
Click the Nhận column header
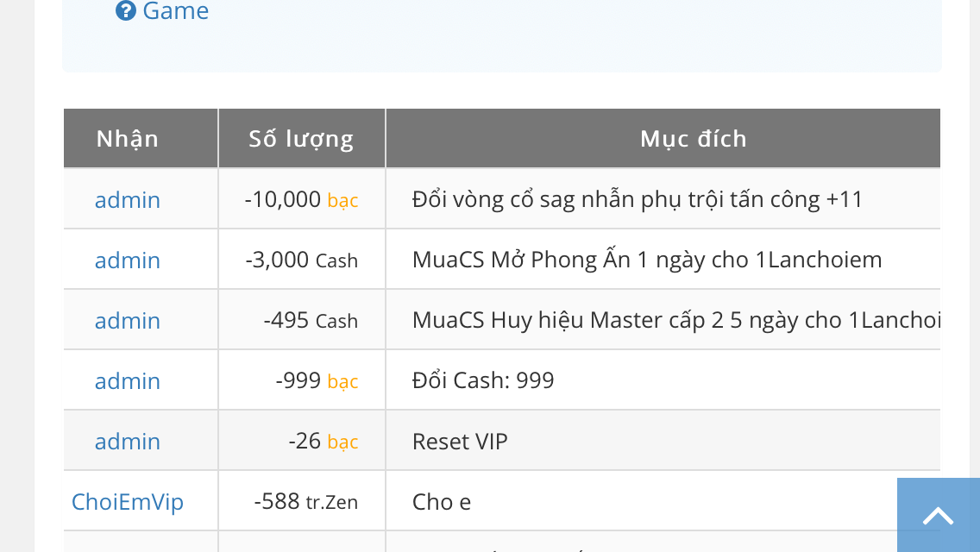(128, 139)
